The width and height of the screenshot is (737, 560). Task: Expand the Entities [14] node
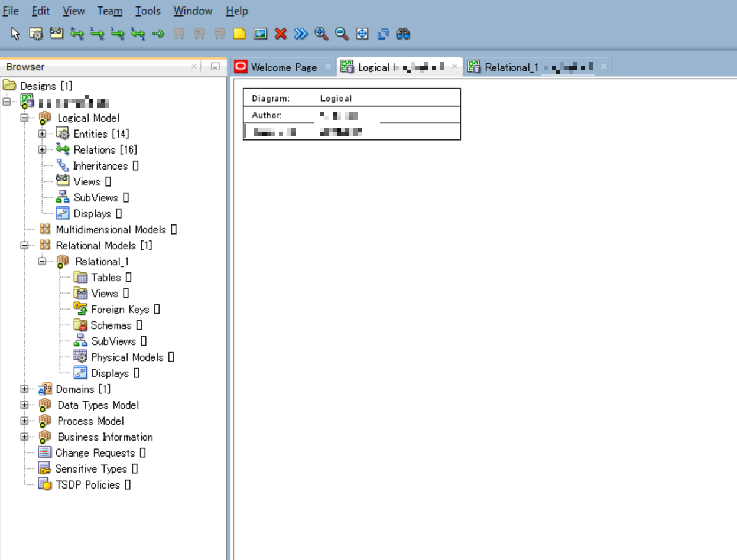42,134
